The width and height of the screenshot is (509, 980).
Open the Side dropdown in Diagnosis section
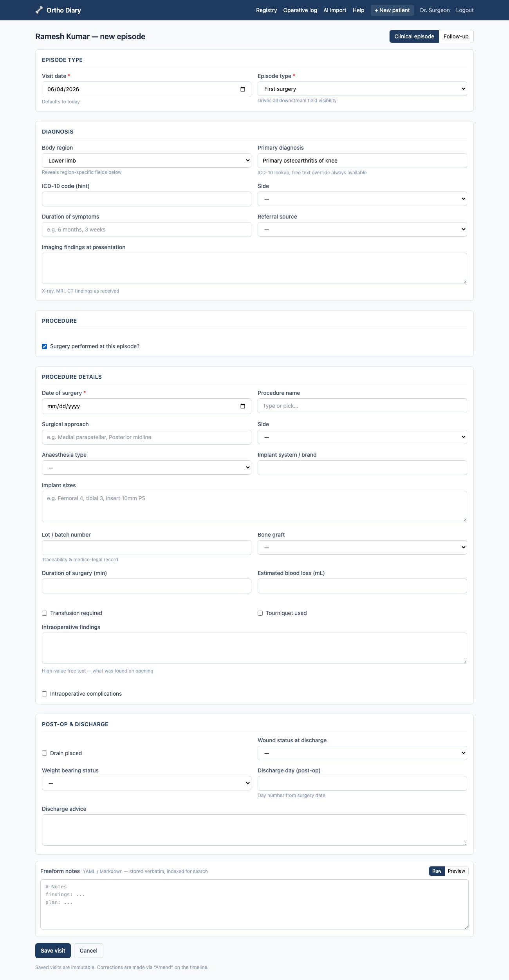click(x=362, y=199)
